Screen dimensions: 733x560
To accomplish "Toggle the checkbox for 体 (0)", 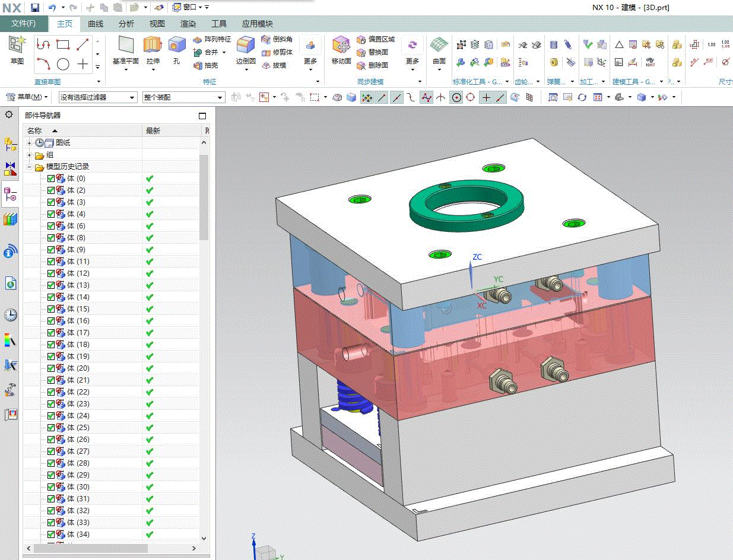I will click(50, 179).
